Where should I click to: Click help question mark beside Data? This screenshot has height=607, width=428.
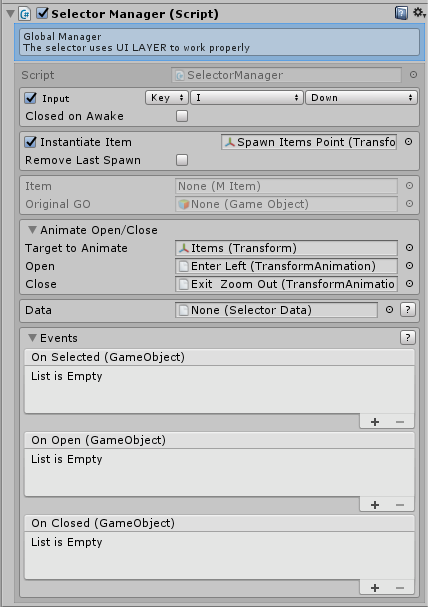407,310
